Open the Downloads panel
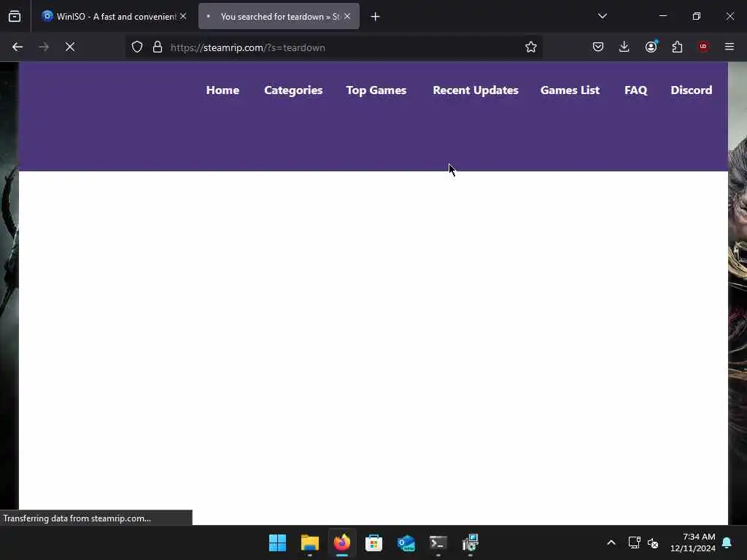The height and width of the screenshot is (560, 747). [624, 47]
